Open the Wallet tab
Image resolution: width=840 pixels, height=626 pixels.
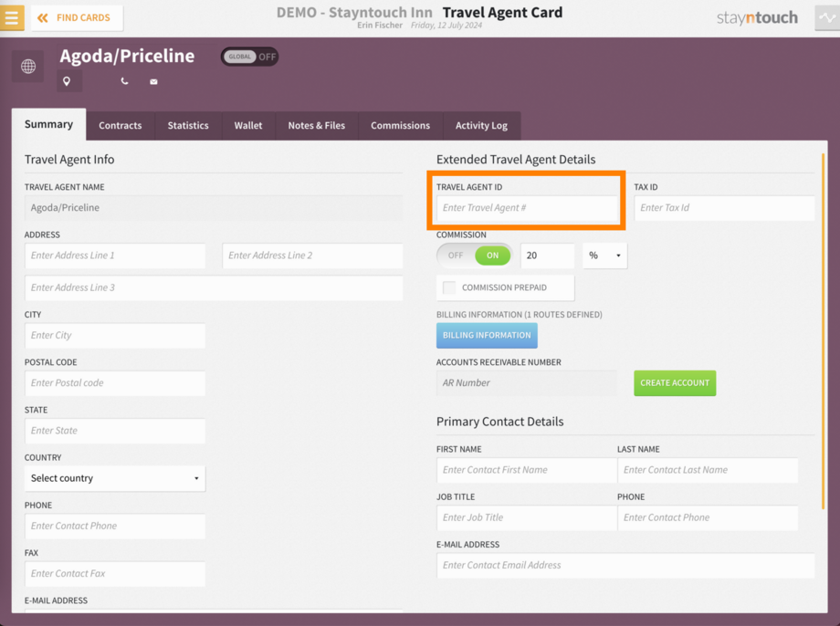click(x=248, y=125)
